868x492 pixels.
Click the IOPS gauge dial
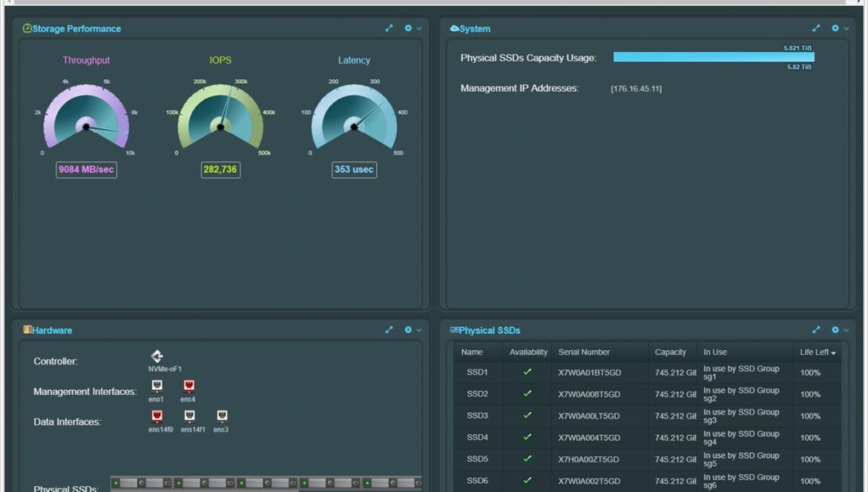pos(220,117)
